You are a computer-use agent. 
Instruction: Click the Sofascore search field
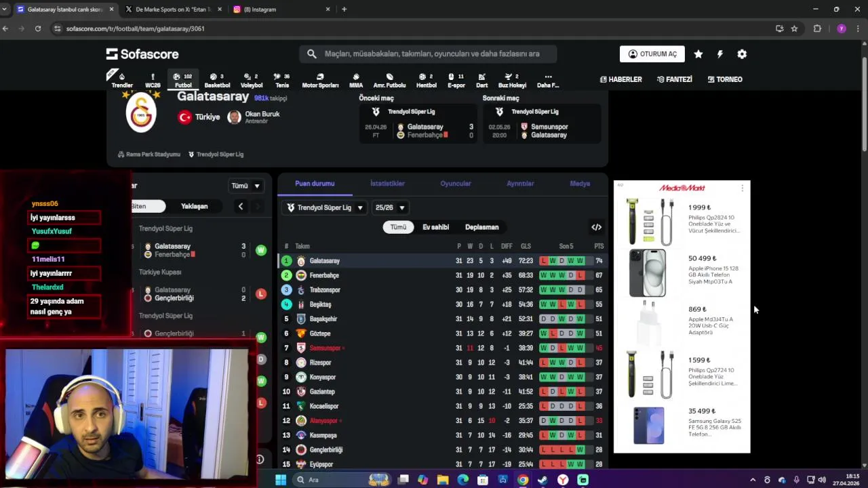[x=429, y=54]
